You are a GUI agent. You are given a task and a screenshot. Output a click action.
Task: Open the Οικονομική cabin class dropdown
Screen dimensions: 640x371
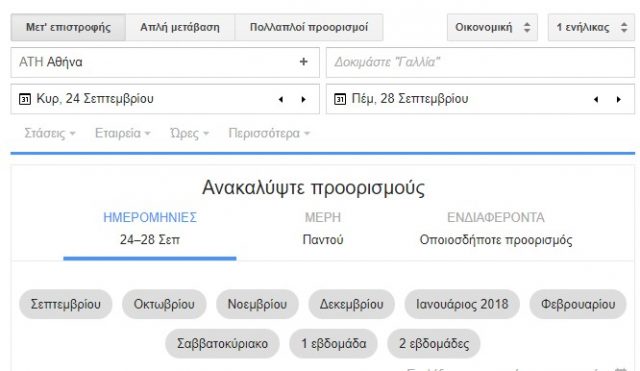click(x=492, y=27)
